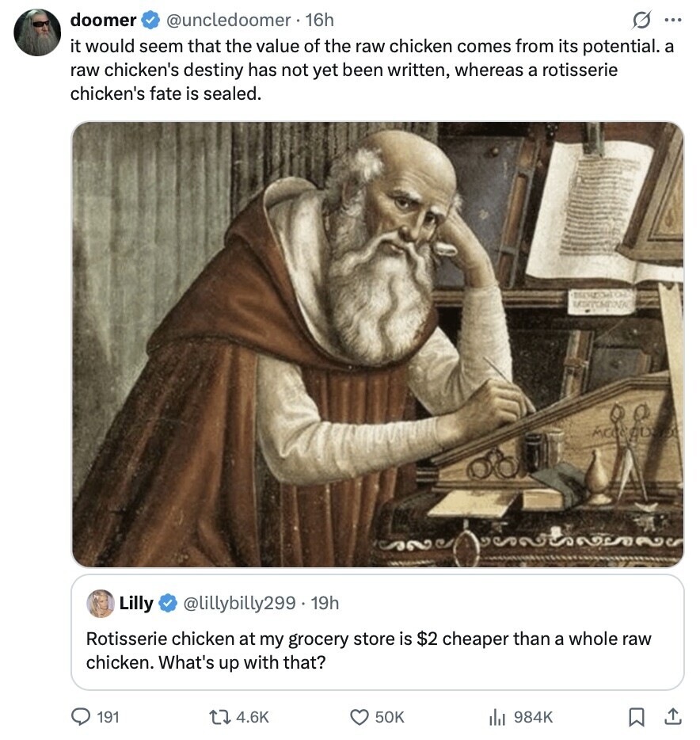Screen dimensions: 700x740
Task: Click Lilly's small profile avatar
Action: [100, 603]
